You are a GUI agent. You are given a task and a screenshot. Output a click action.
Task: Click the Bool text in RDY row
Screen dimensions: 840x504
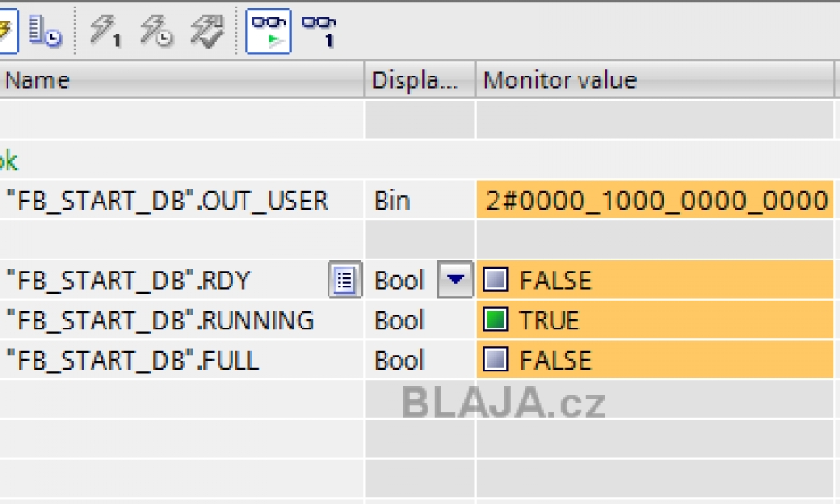pyautogui.click(x=399, y=280)
